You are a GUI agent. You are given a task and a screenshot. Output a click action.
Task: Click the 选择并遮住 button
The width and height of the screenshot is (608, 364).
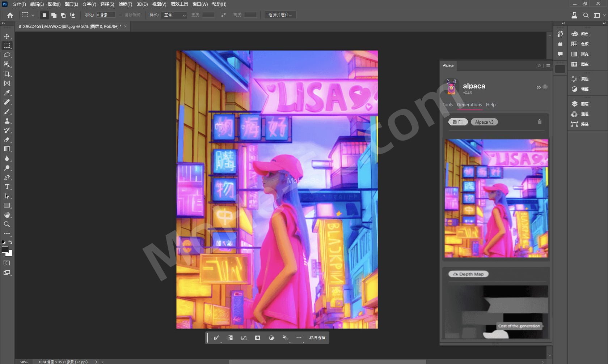point(280,15)
